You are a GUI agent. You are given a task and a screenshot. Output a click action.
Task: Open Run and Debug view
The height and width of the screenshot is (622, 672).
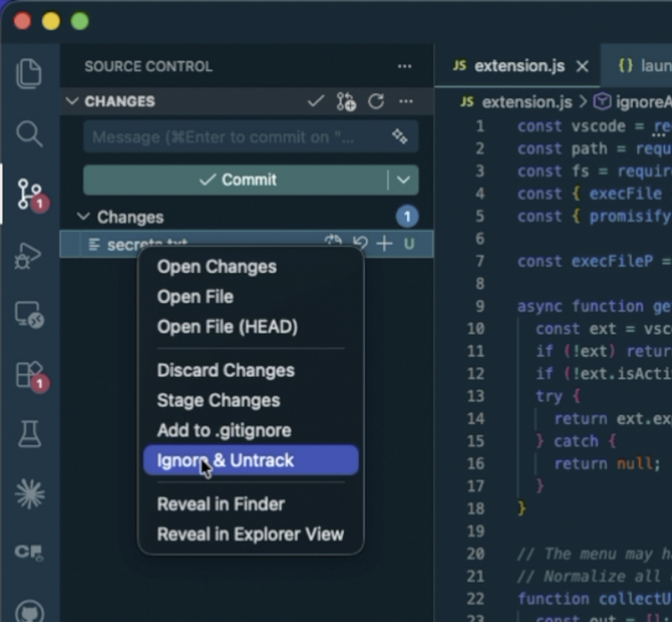28,256
